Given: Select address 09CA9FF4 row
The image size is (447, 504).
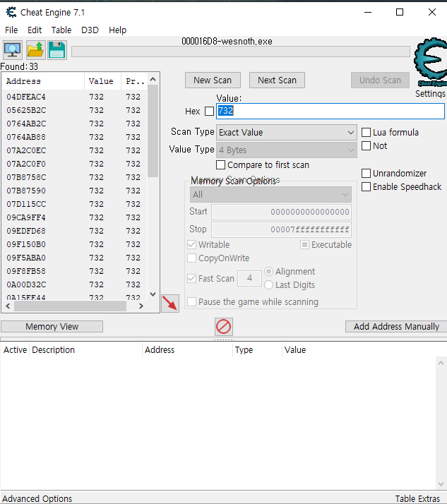Looking at the screenshot, I should click(x=75, y=217).
